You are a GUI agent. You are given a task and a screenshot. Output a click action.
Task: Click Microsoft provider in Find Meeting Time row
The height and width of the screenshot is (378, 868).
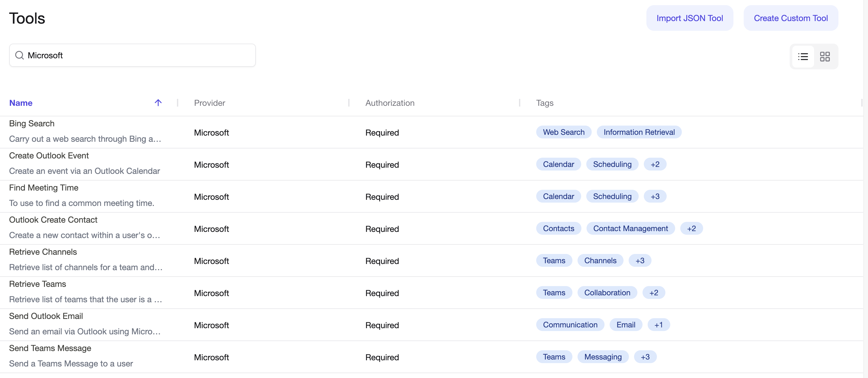click(x=211, y=197)
